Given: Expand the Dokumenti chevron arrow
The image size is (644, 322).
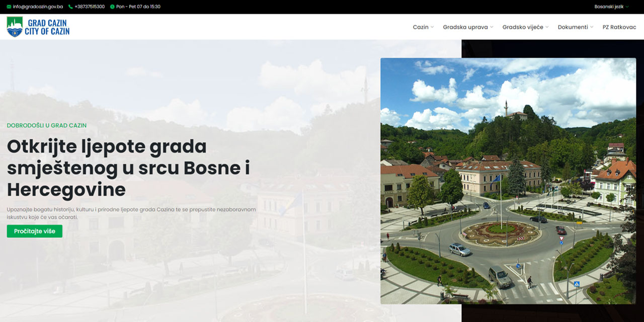Looking at the screenshot, I should pos(592,27).
